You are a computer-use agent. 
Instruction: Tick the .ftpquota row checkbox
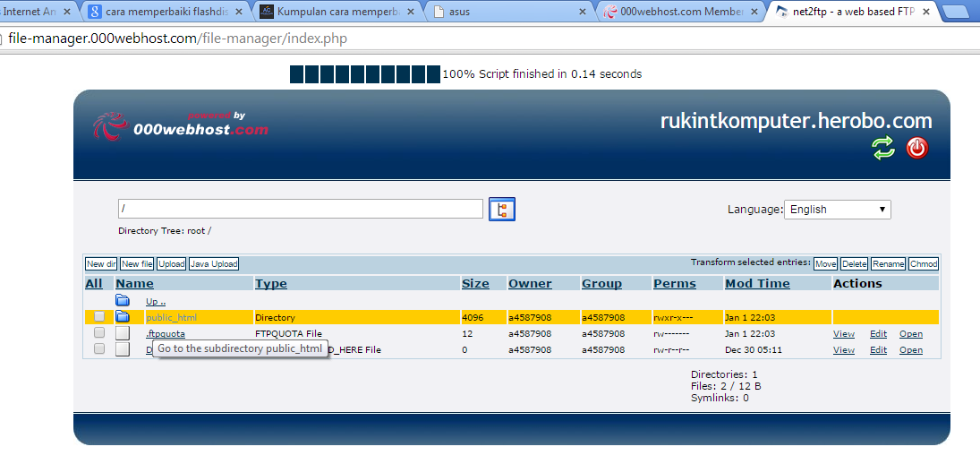(98, 332)
